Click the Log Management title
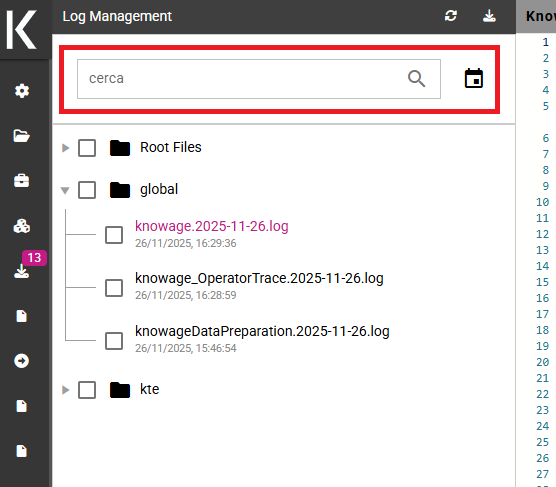This screenshot has height=487, width=556. [117, 16]
